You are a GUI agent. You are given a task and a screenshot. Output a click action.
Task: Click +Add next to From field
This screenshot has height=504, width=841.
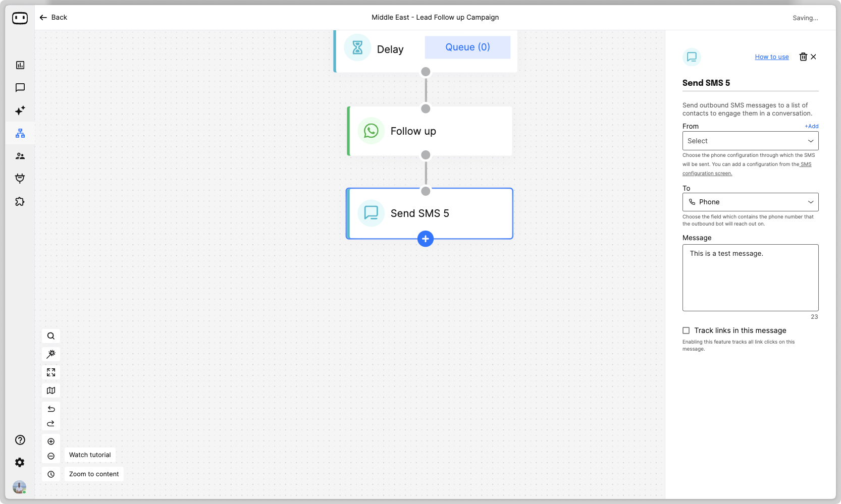pyautogui.click(x=811, y=126)
